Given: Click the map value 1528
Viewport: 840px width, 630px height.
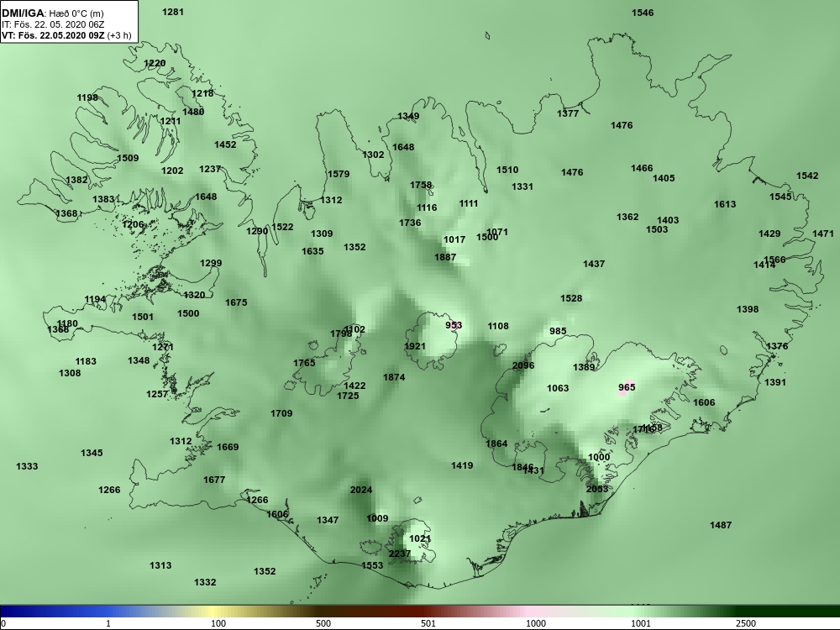Looking at the screenshot, I should 570,298.
